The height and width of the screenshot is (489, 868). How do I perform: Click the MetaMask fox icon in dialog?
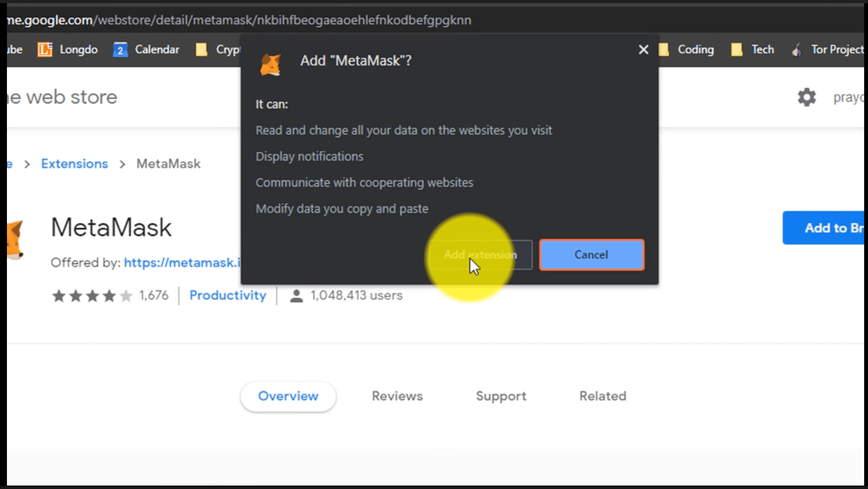click(271, 64)
